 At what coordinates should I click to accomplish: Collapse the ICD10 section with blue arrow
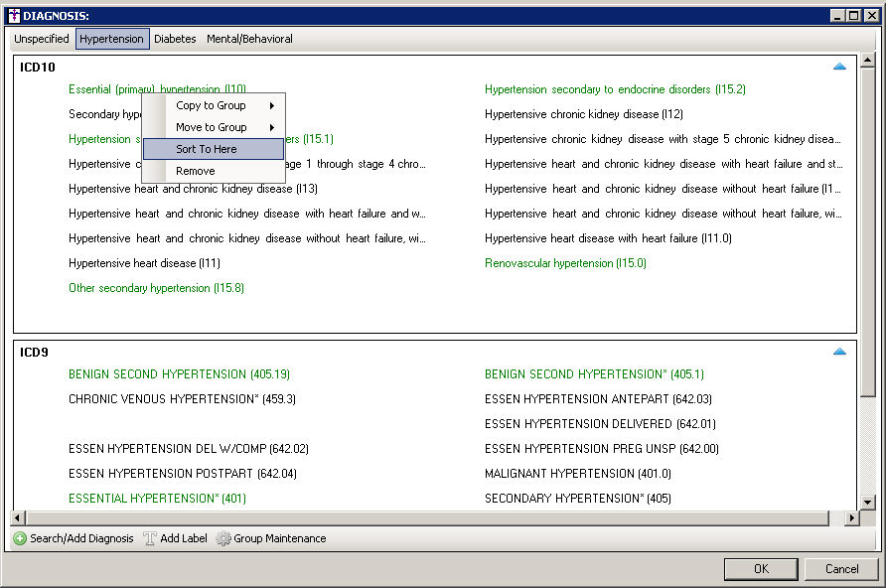[839, 67]
